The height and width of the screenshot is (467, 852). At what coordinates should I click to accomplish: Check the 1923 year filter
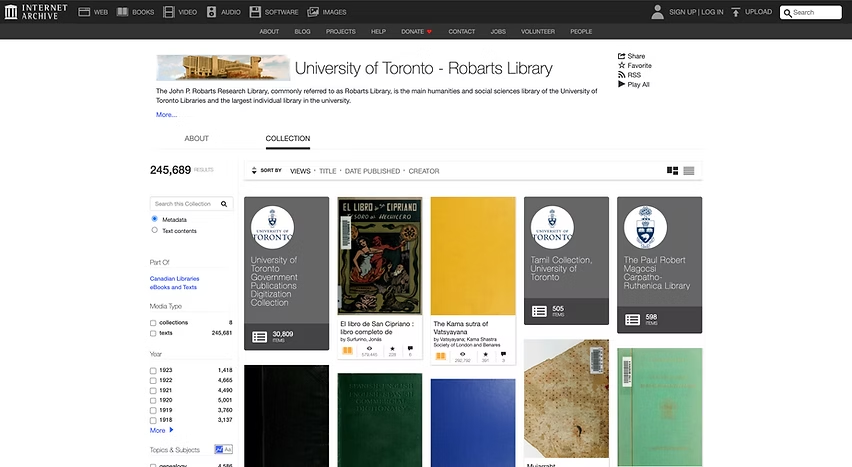(x=153, y=371)
